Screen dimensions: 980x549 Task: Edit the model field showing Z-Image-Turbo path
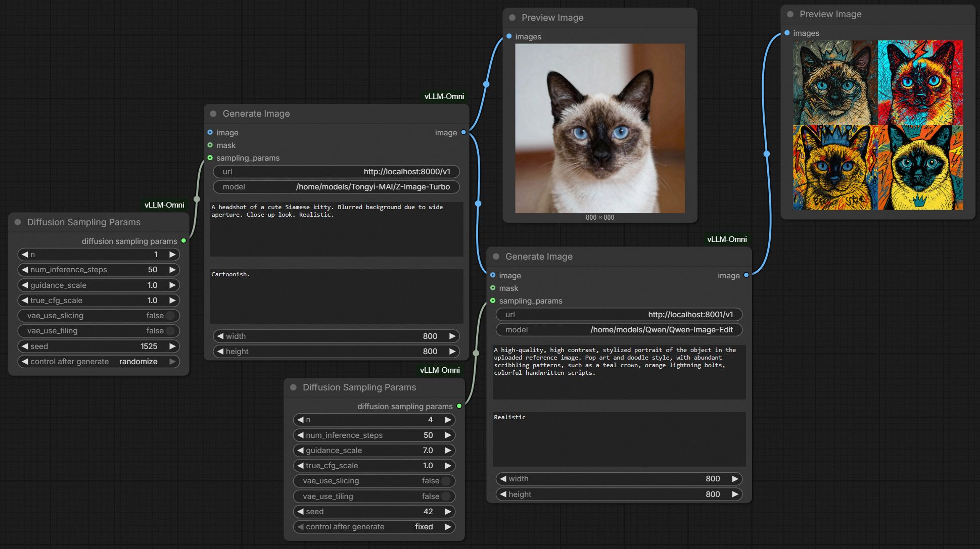pos(336,187)
